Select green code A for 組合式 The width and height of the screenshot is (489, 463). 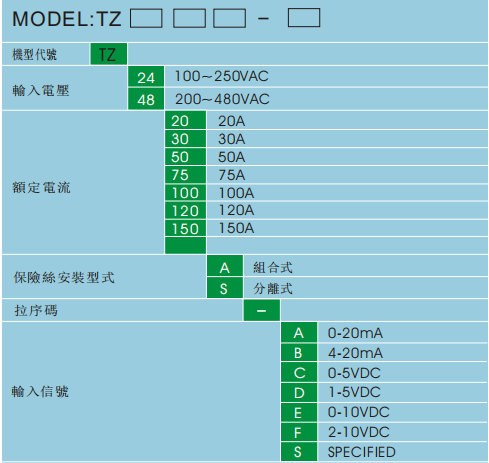[225, 266]
